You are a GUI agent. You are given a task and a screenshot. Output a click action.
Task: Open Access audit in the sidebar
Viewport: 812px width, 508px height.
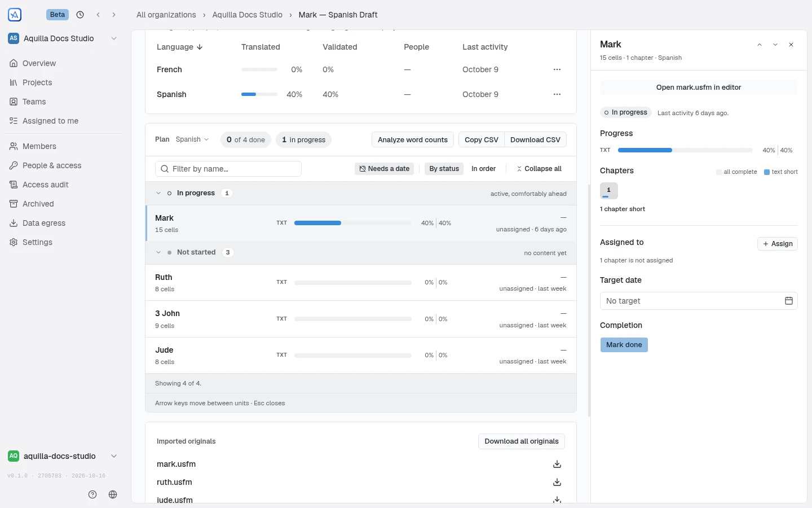click(x=63, y=185)
